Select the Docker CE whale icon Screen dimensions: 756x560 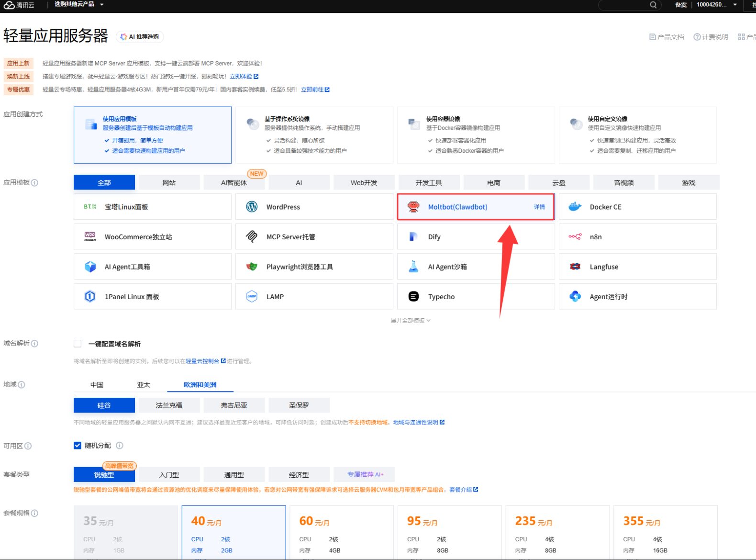pos(575,207)
